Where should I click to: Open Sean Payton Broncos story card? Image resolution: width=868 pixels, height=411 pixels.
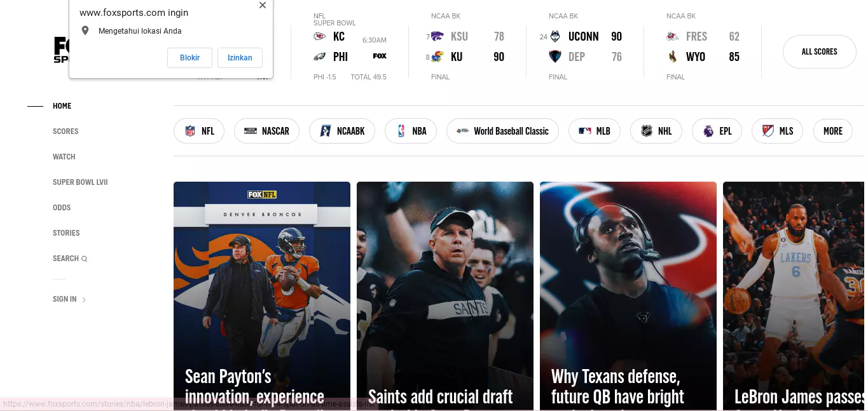(x=262, y=296)
